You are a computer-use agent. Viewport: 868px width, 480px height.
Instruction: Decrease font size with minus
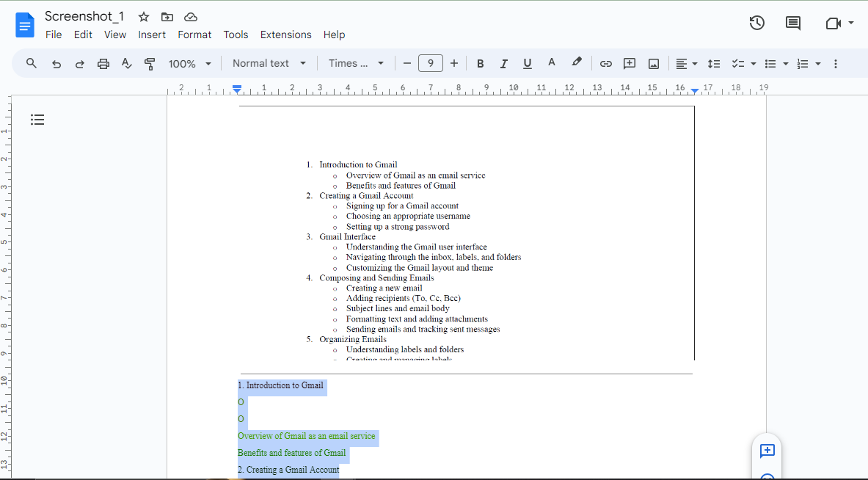coord(407,63)
